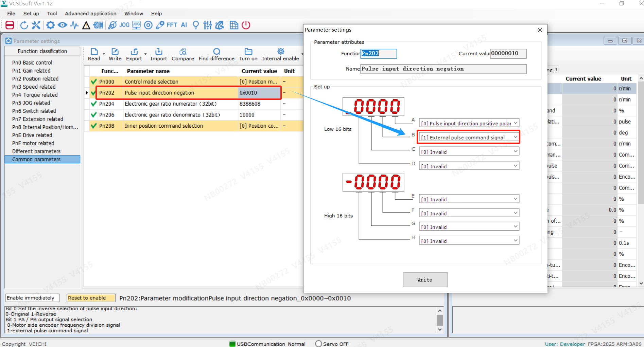The width and height of the screenshot is (644, 347).
Task: Click scroll down arrow in description box
Action: click(440, 329)
